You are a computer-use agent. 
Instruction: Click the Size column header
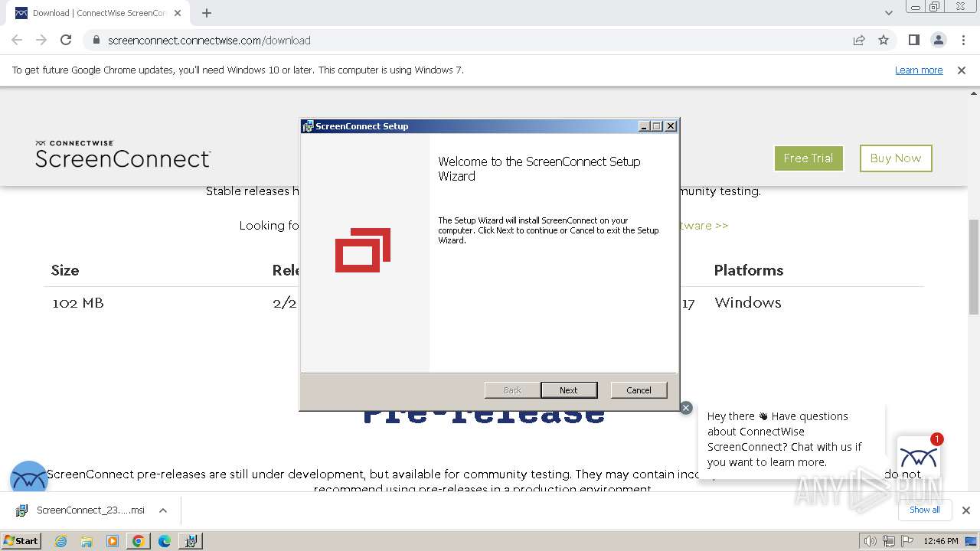65,270
